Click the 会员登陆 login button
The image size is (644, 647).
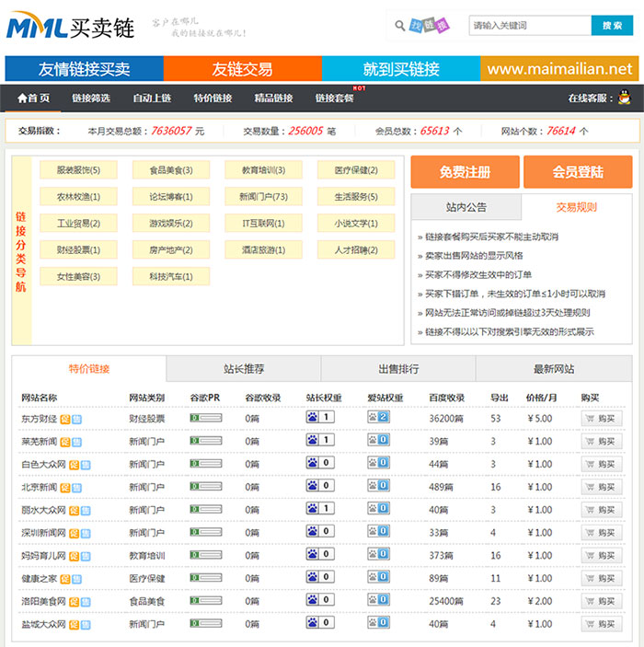click(578, 172)
